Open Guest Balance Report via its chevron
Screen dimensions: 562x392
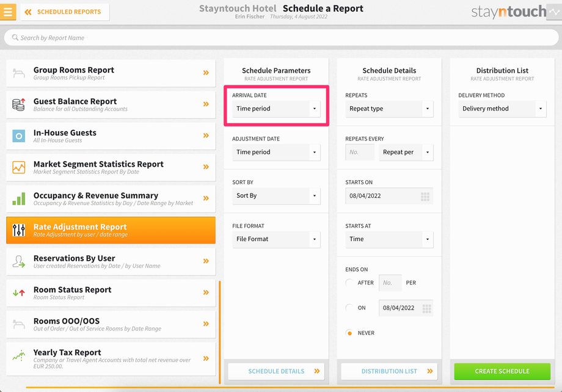[x=206, y=104]
